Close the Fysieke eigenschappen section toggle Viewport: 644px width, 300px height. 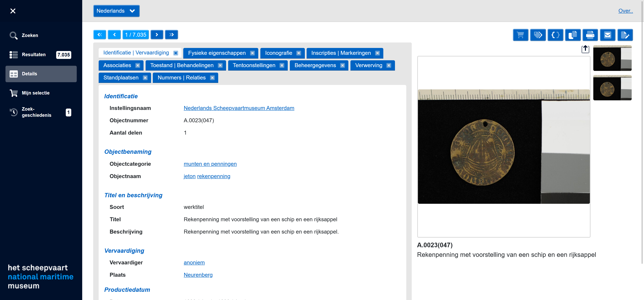(252, 53)
